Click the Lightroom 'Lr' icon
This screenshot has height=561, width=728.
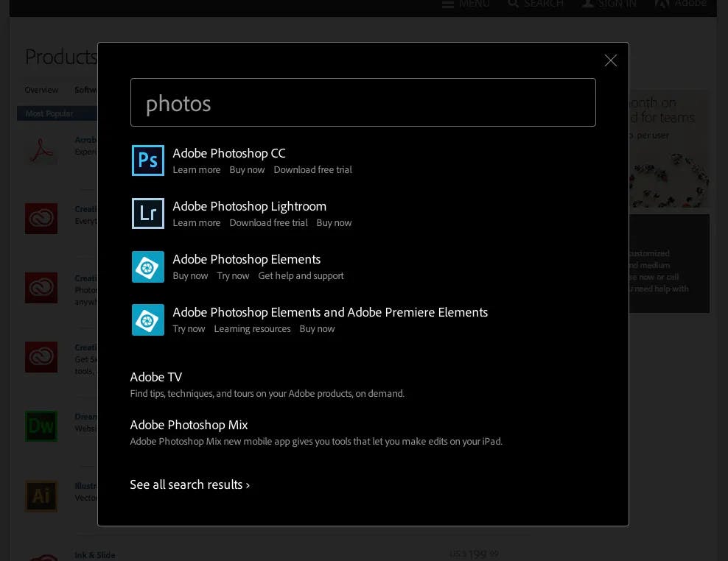[147, 214]
